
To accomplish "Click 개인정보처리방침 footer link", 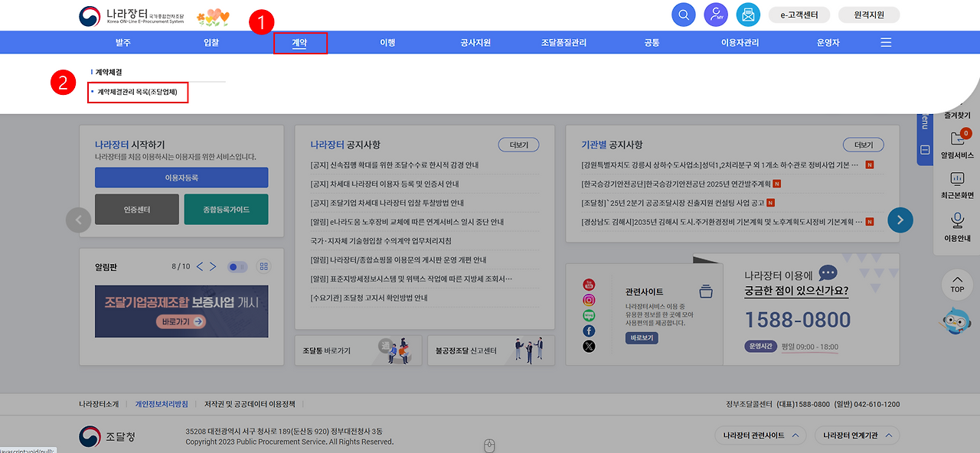I will (162, 404).
